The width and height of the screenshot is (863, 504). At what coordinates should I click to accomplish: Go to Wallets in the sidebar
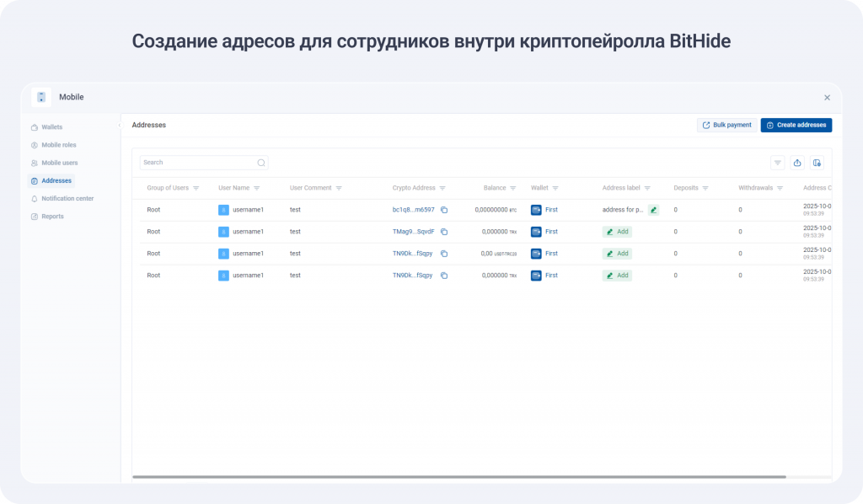[x=51, y=127]
